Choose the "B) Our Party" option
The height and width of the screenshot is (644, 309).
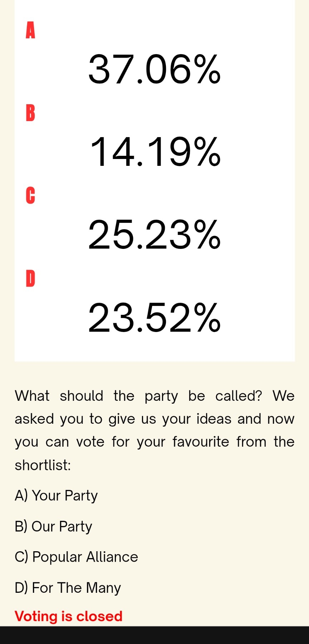pyautogui.click(x=53, y=527)
